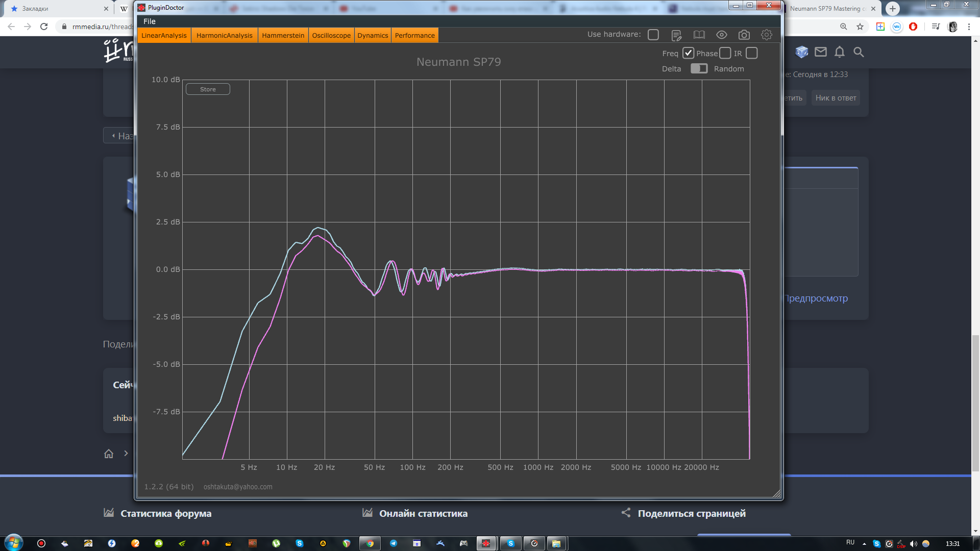Screen dimensions: 980x551
Task: Click the PluginDoctor taskbar button
Action: (486, 543)
